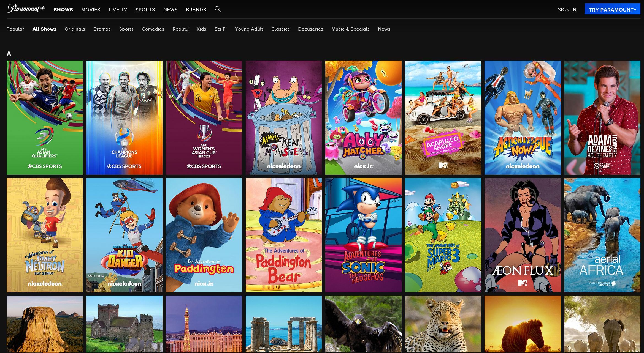Click the Popular tab

click(15, 29)
